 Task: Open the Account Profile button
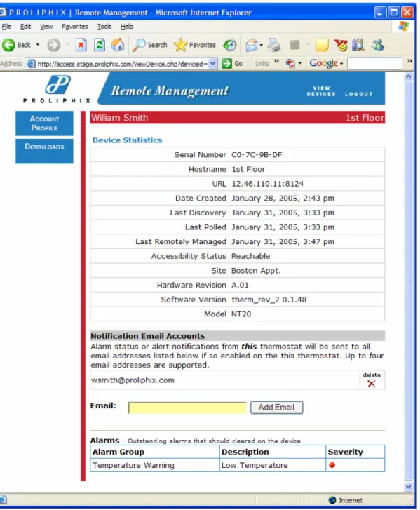45,123
